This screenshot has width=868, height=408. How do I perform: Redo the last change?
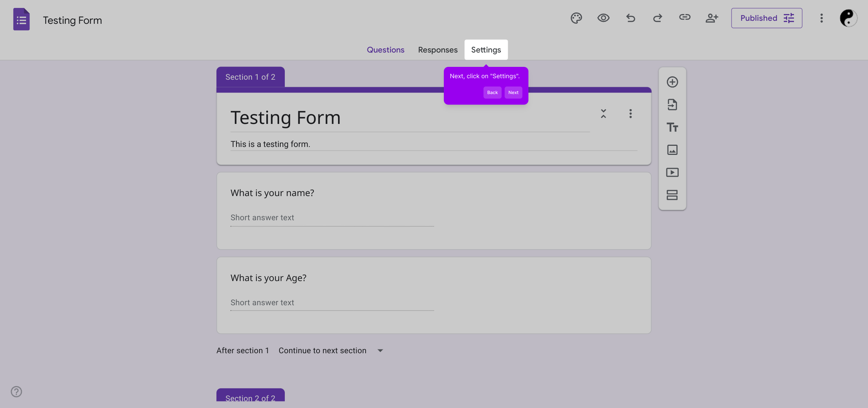point(658,18)
